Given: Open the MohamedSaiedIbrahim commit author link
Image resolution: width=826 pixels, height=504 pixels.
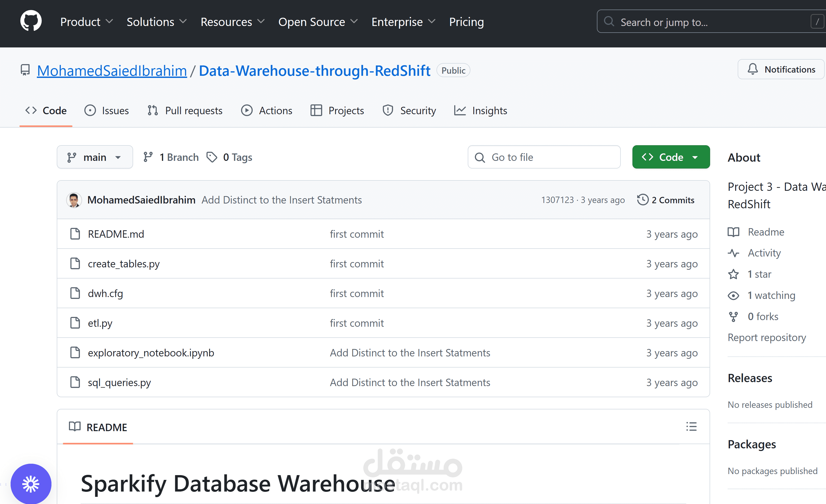Looking at the screenshot, I should pyautogui.click(x=141, y=200).
